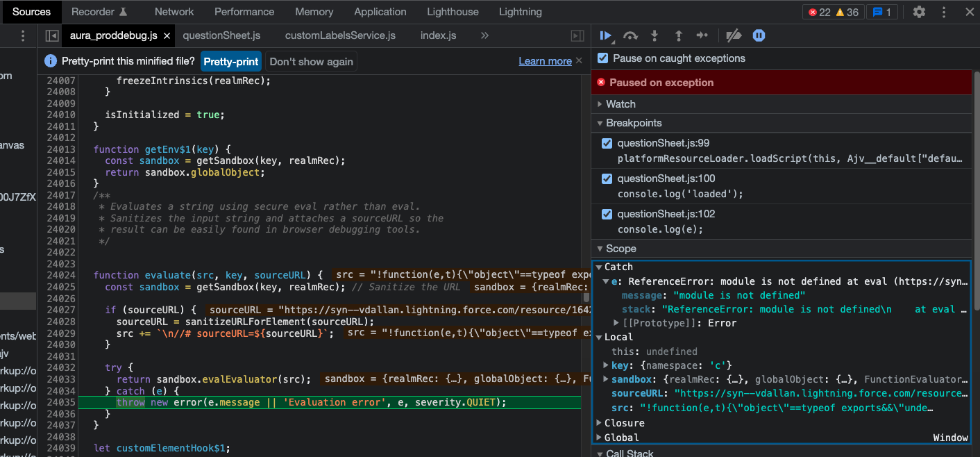Click the red paused exception icon
The image size is (980, 457).
point(601,82)
